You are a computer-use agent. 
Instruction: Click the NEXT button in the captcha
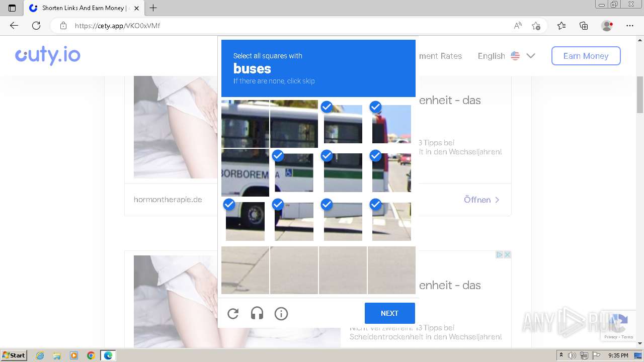[x=390, y=313]
